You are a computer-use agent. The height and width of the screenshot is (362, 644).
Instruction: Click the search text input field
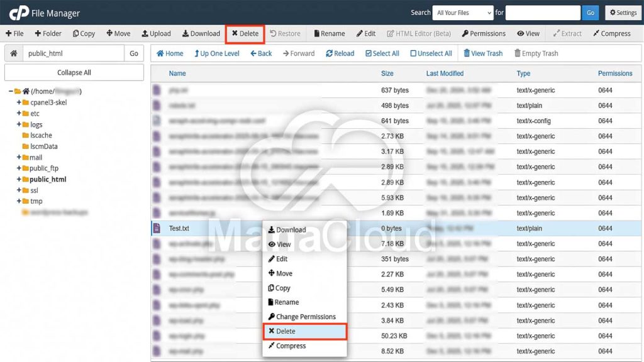tap(542, 13)
